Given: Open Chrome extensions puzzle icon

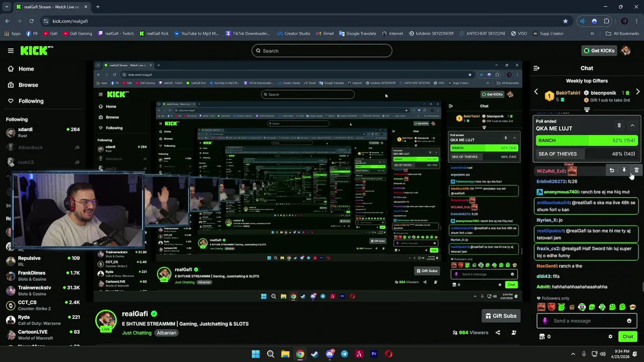Looking at the screenshot, I should click(x=607, y=21).
